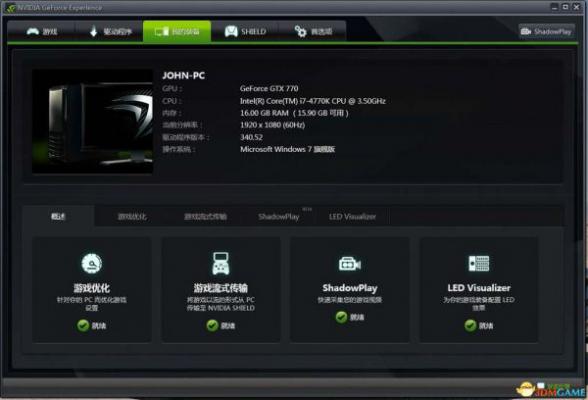The width and height of the screenshot is (588, 400).
Task: Select the LED Visualizer sub-tab
Action: coord(352,217)
